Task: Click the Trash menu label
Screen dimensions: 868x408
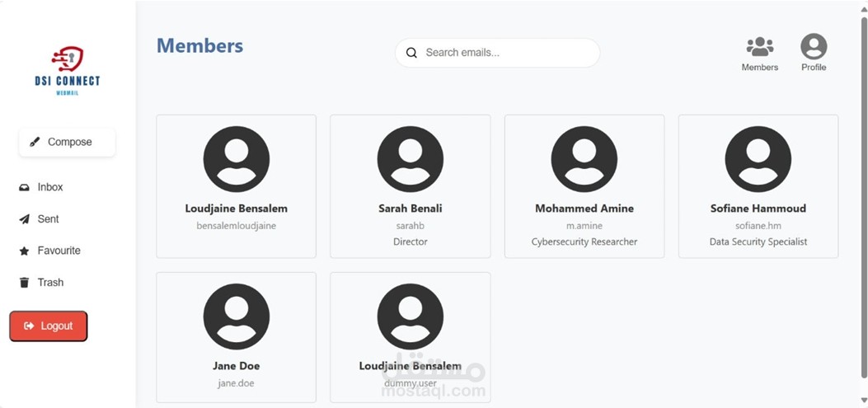Action: coord(50,283)
